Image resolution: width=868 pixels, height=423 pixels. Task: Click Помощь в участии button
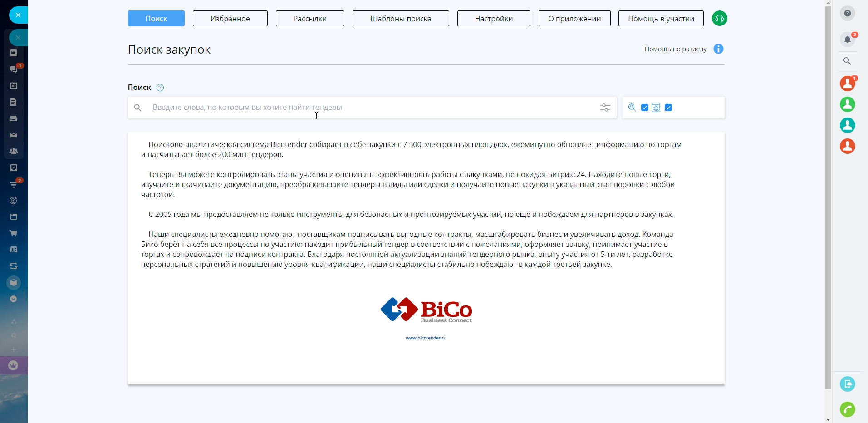pos(661,19)
